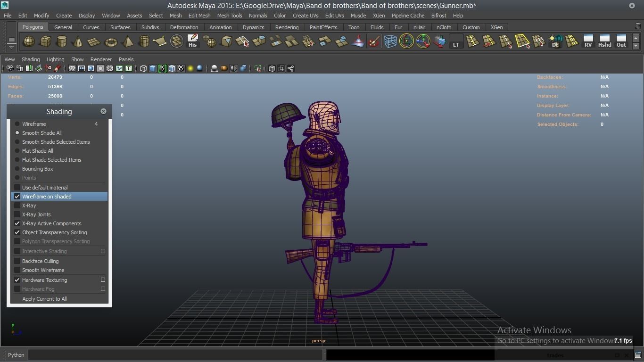Click the Verts count 26479
The image size is (644, 362).
(55, 77)
